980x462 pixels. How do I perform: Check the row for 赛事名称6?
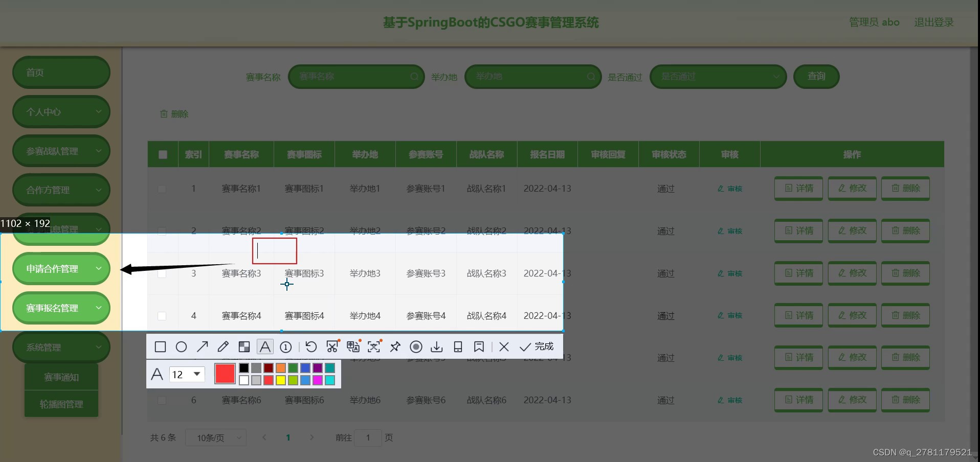[x=162, y=400]
